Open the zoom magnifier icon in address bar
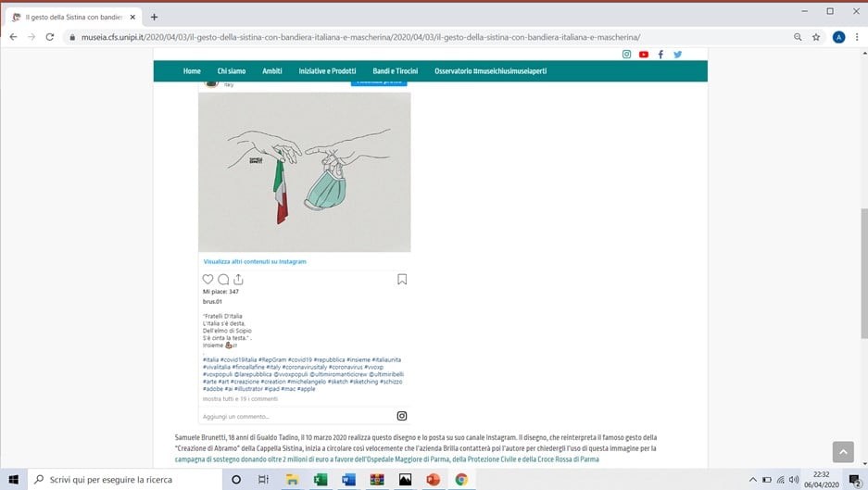 tap(798, 37)
